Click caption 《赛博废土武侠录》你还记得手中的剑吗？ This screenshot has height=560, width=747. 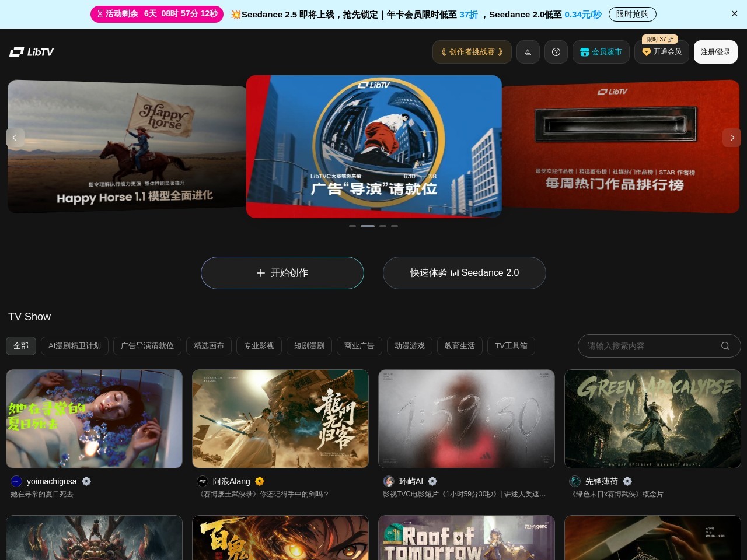click(x=263, y=494)
